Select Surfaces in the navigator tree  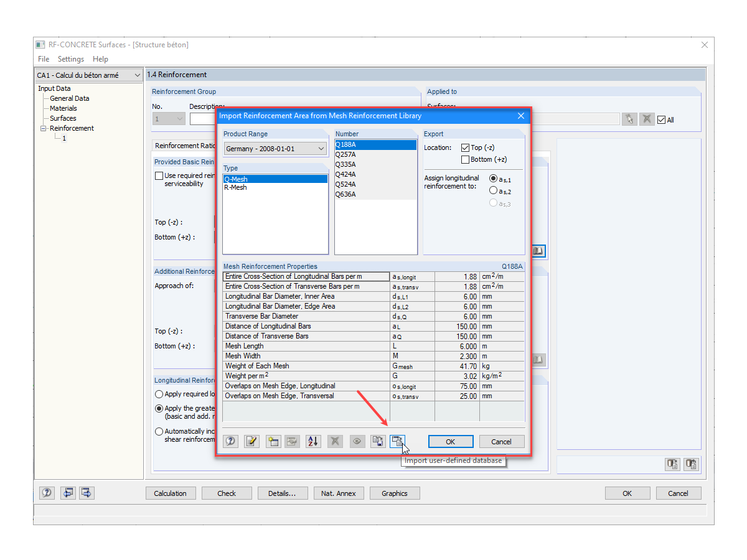click(63, 118)
